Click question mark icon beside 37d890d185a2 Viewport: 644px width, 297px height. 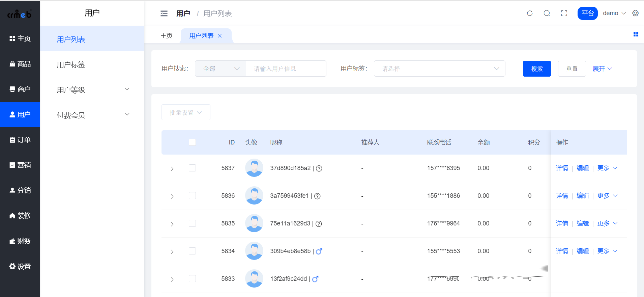[319, 168]
